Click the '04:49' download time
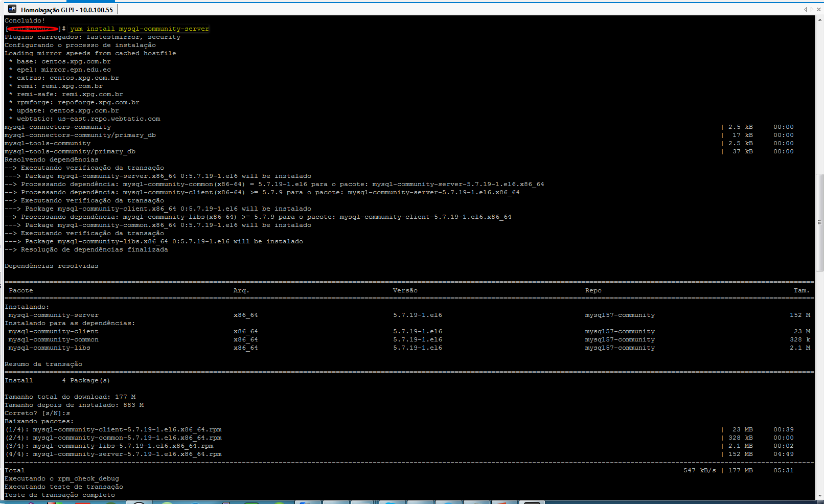Screen dimensions: 824x504 (784, 454)
